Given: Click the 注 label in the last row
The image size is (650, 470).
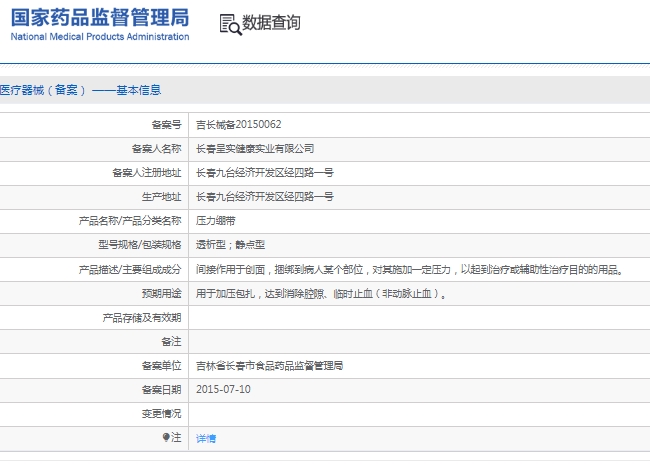Looking at the screenshot, I should pyautogui.click(x=176, y=437).
